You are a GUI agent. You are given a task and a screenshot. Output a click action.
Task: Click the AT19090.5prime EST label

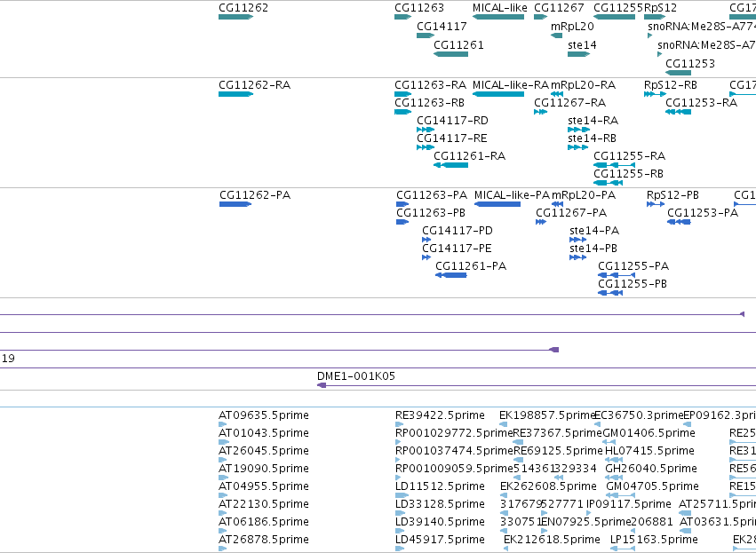click(263, 469)
